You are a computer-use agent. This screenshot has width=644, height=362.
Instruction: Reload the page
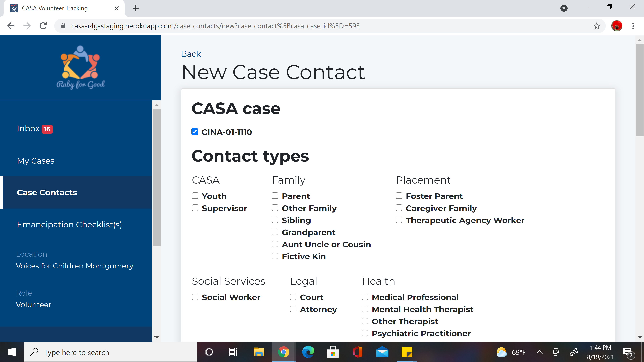(x=43, y=26)
